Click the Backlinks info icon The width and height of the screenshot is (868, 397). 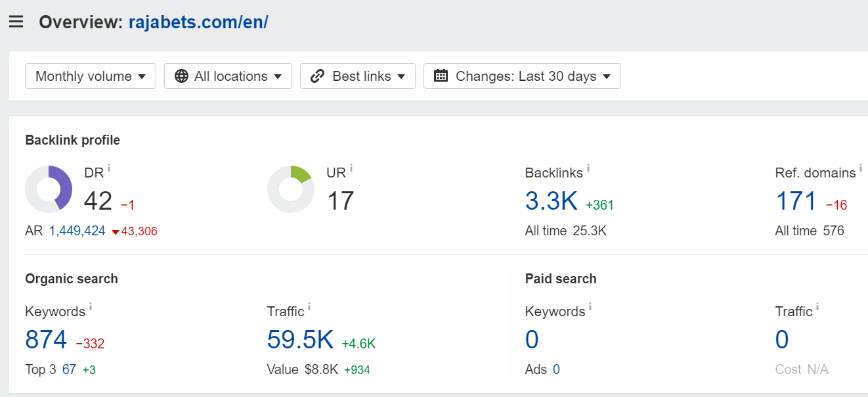588,168
